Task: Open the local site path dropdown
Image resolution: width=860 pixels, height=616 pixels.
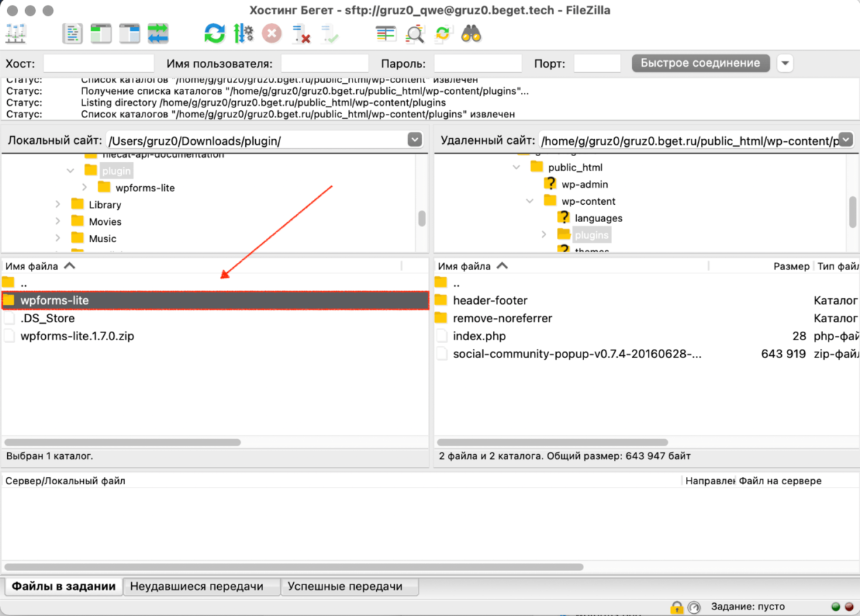Action: [415, 140]
